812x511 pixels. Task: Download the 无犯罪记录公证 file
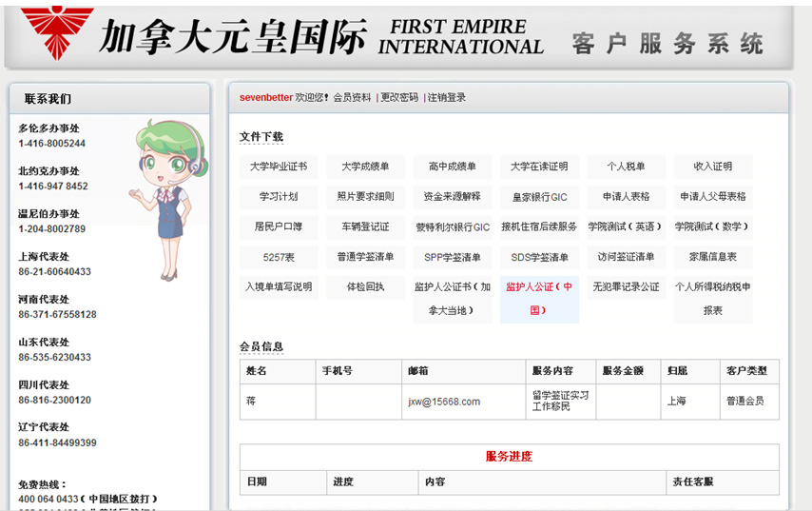[x=626, y=287]
